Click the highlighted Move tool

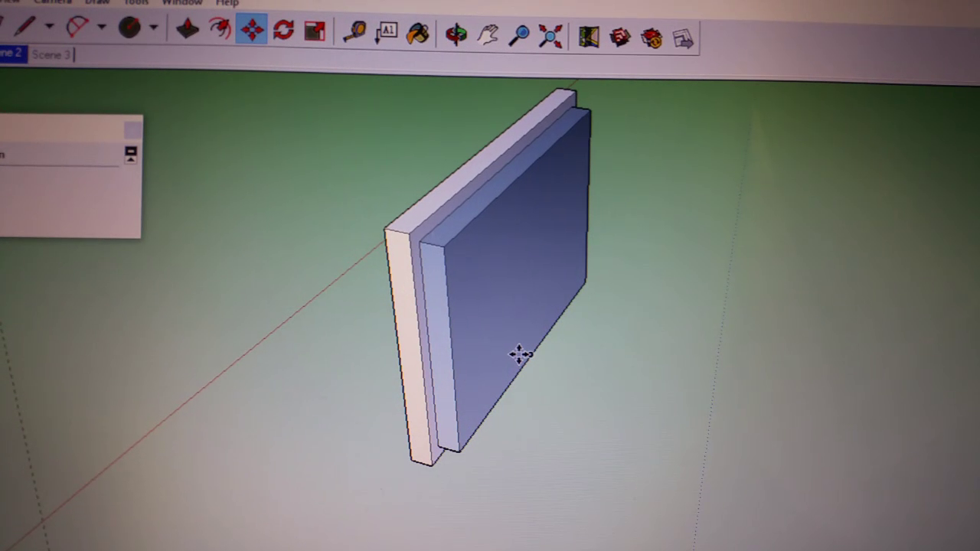pos(252,30)
